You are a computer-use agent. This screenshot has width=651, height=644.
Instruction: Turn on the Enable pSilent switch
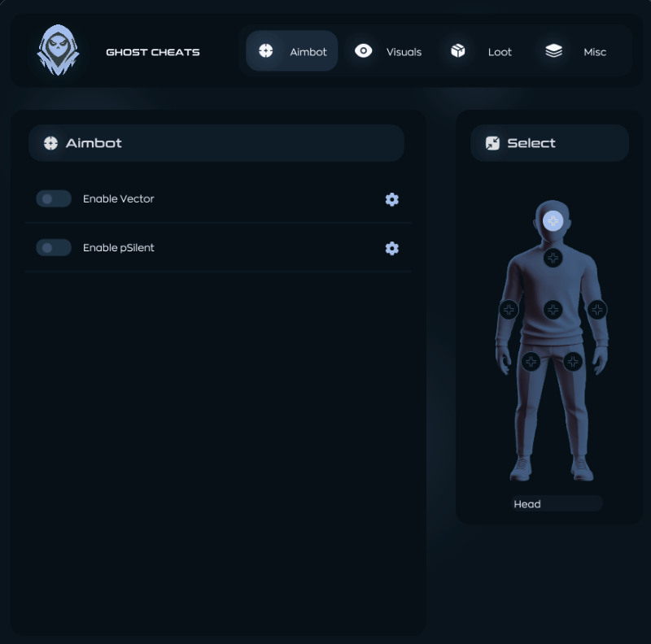(54, 248)
